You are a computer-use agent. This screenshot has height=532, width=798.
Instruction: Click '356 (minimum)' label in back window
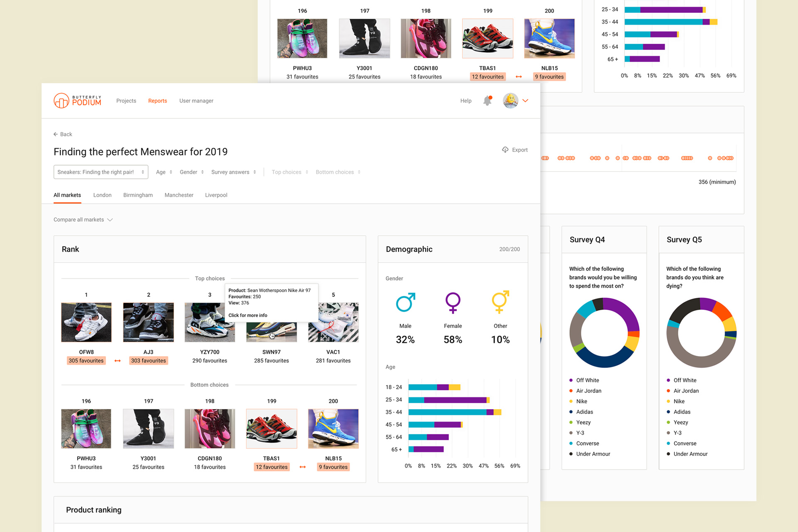point(717,182)
